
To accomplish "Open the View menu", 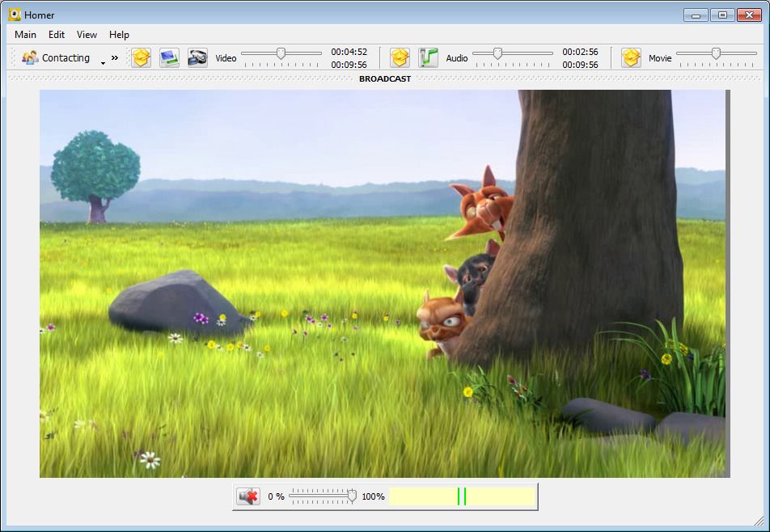I will pos(86,35).
